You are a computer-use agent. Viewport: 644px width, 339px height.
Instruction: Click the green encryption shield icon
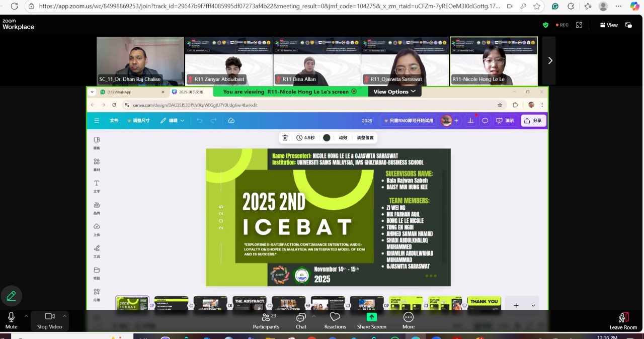(545, 25)
